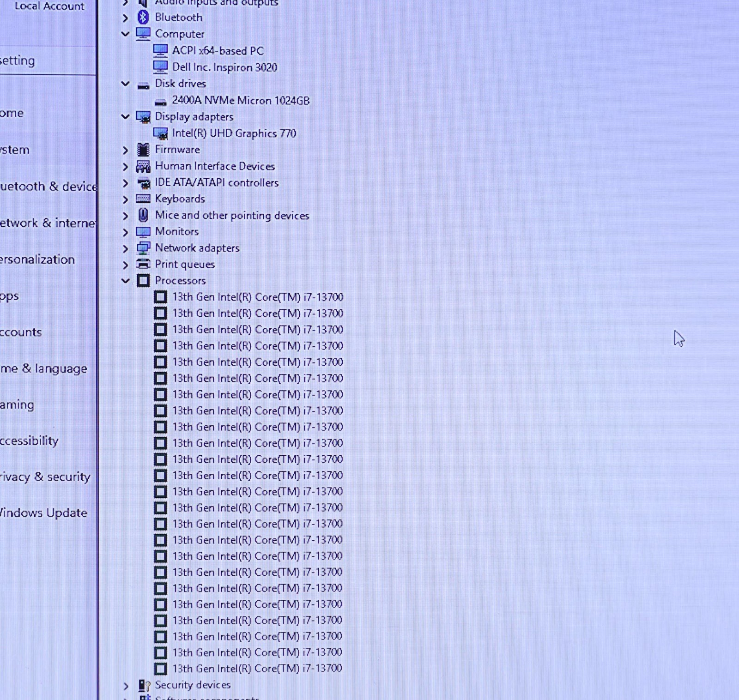Expand the Human Interface Devices node

(x=125, y=167)
